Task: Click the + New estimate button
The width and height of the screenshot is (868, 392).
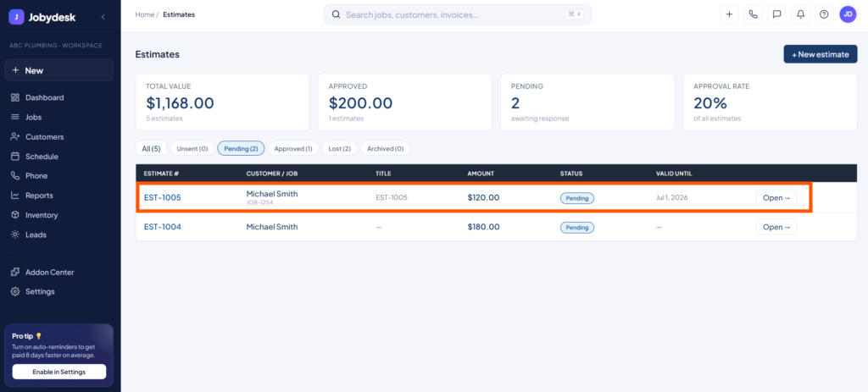Action: (821, 54)
